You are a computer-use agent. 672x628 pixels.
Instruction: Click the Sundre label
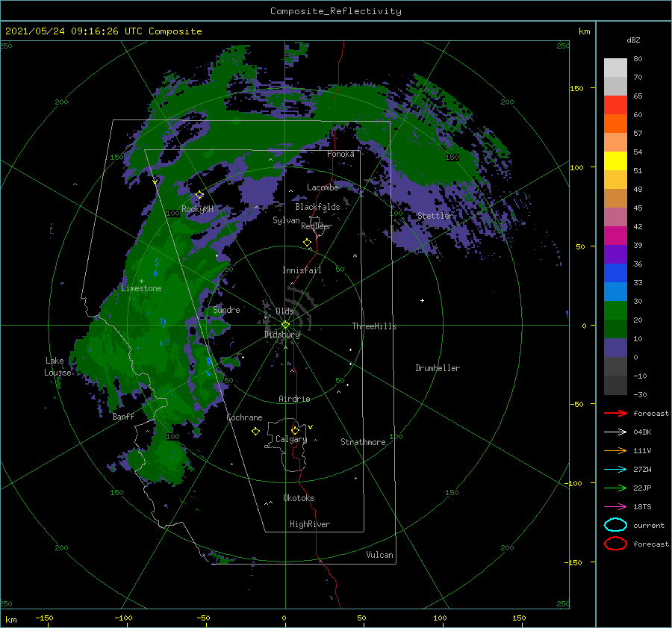226,309
